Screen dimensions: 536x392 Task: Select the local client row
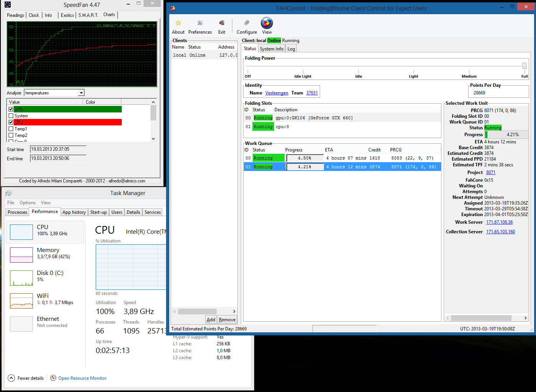coord(204,55)
